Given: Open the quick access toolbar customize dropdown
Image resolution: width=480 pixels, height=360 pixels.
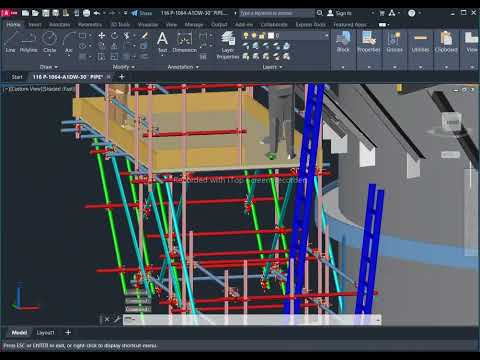Looking at the screenshot, I should tap(125, 13).
